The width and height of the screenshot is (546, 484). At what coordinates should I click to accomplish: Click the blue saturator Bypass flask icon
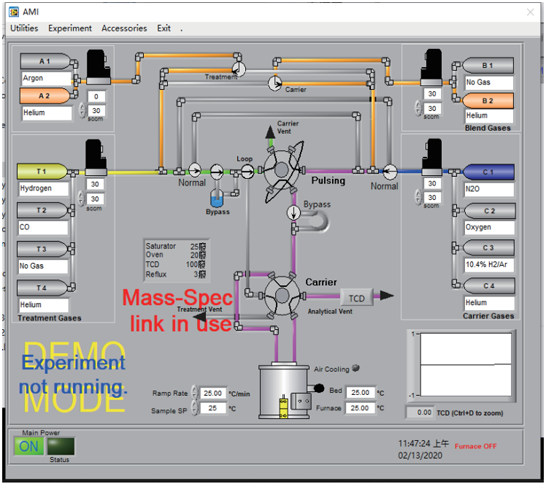pyautogui.click(x=217, y=198)
